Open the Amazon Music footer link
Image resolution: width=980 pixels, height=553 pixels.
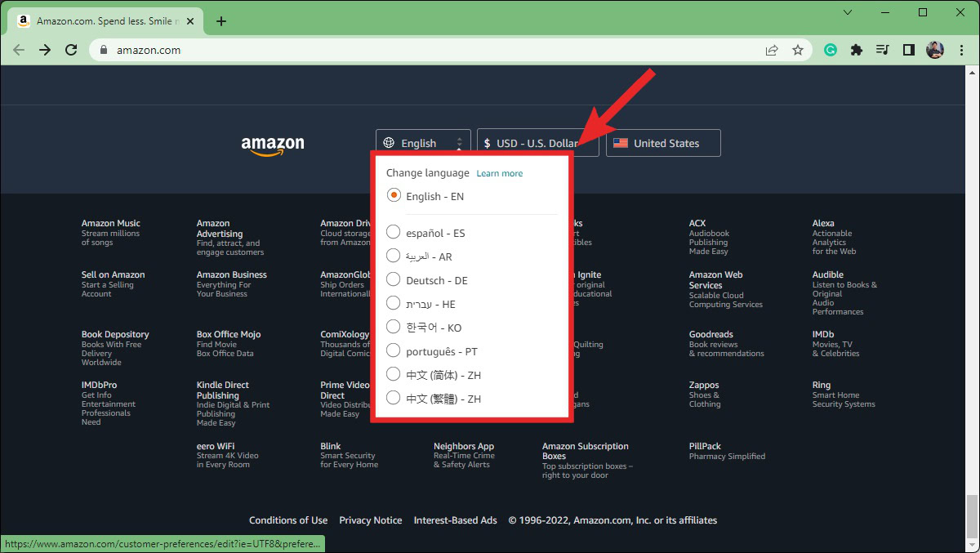[x=110, y=233]
